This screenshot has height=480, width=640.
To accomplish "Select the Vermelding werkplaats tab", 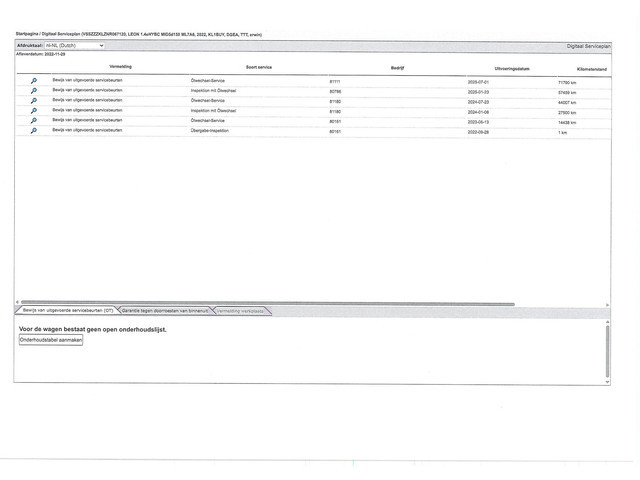I will [241, 311].
